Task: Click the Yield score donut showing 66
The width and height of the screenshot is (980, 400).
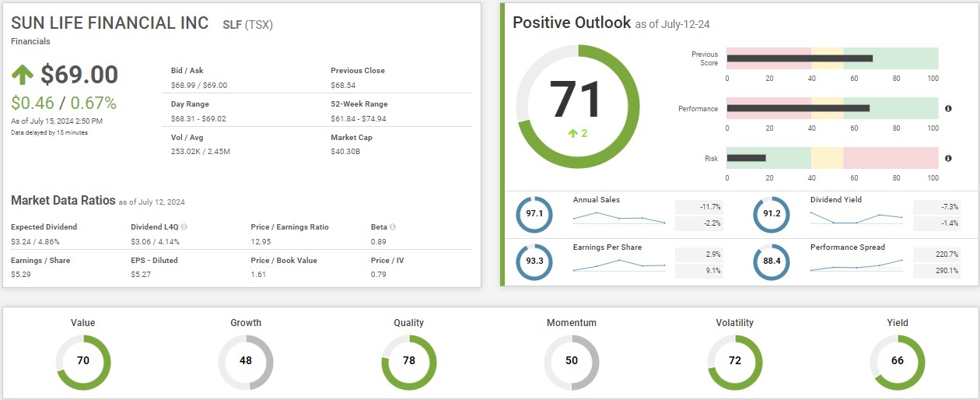Action: coord(898,362)
